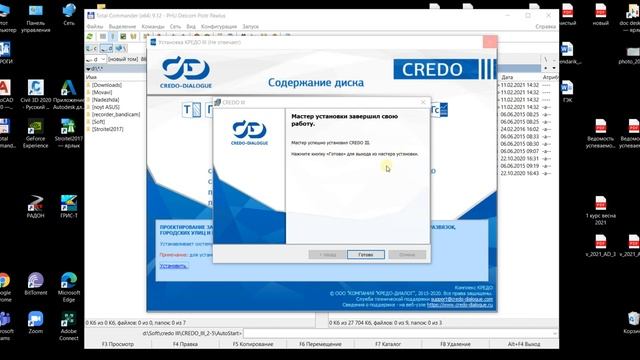Open the support@credo-dialogue.com email link
The width and height of the screenshot is (640, 360).
coord(462,299)
